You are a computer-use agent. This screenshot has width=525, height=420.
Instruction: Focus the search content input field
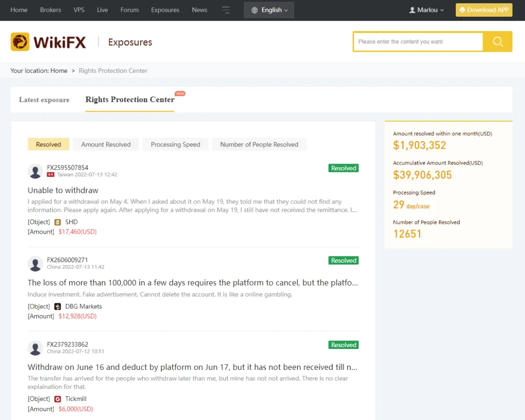tap(418, 41)
